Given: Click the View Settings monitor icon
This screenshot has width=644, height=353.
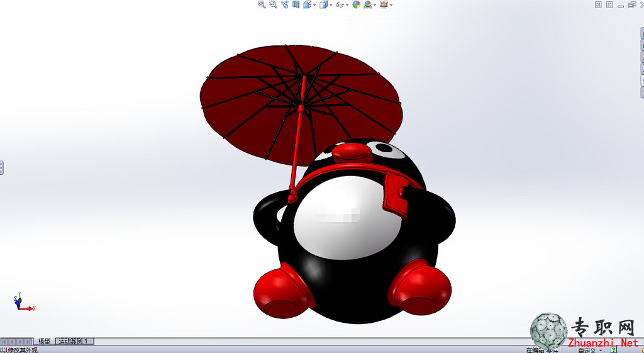Looking at the screenshot, I should tap(384, 4).
